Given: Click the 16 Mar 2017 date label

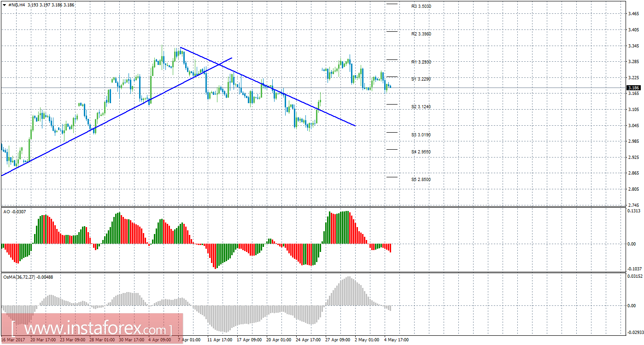Looking at the screenshot, I should coord(13,340).
